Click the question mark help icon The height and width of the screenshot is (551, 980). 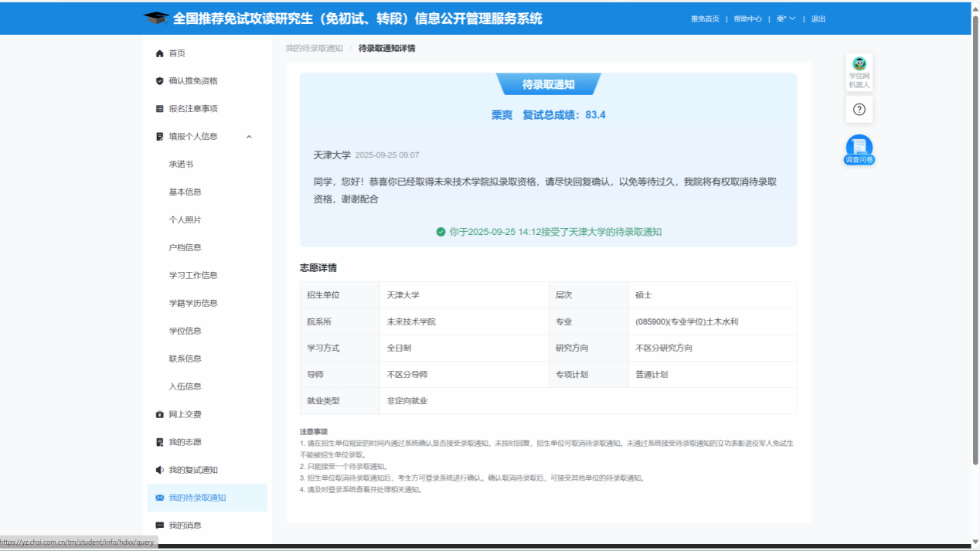click(859, 110)
